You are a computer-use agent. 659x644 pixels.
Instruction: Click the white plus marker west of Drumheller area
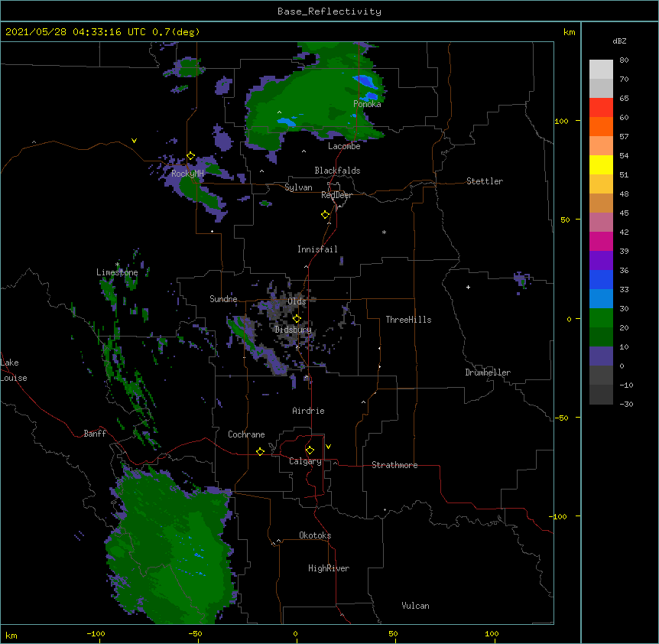tap(468, 287)
